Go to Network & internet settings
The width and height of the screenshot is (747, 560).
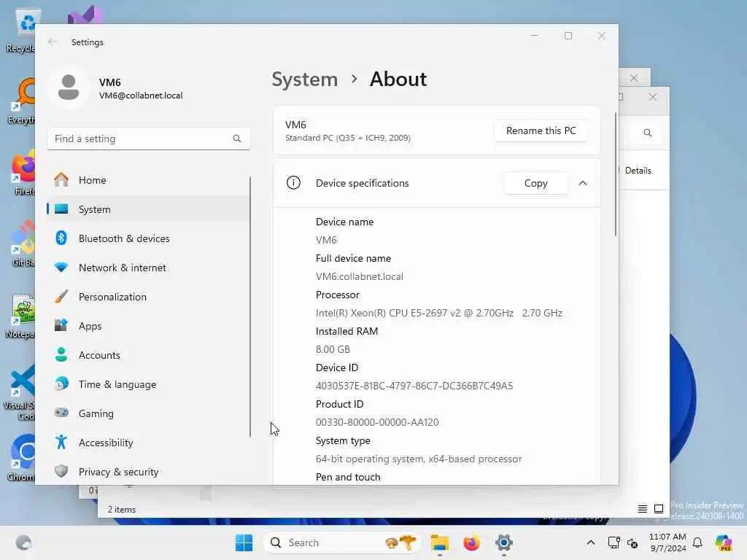(147, 268)
